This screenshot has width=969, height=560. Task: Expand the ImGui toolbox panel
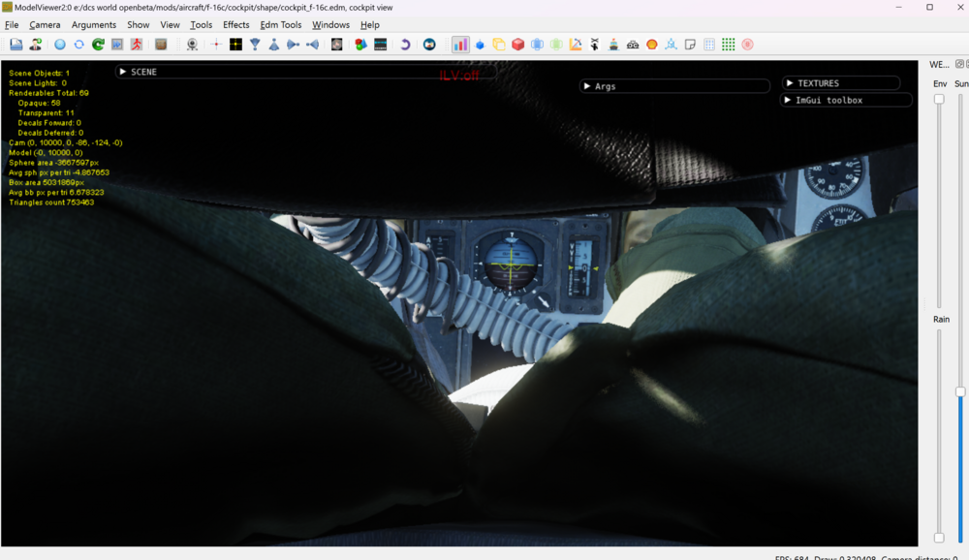(788, 100)
